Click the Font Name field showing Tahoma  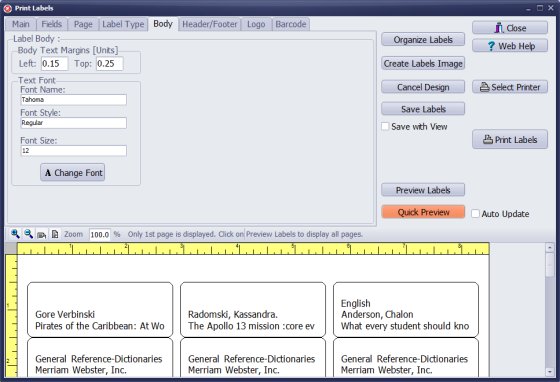tap(74, 100)
